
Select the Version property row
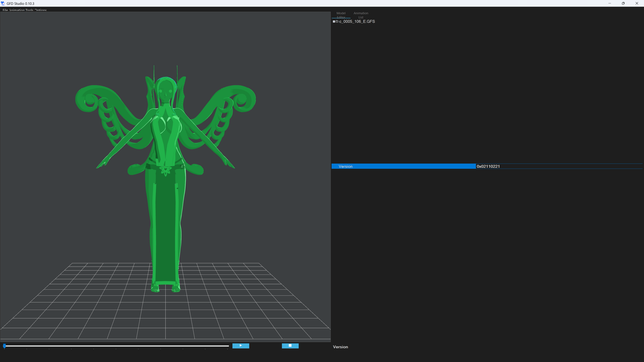click(487, 166)
